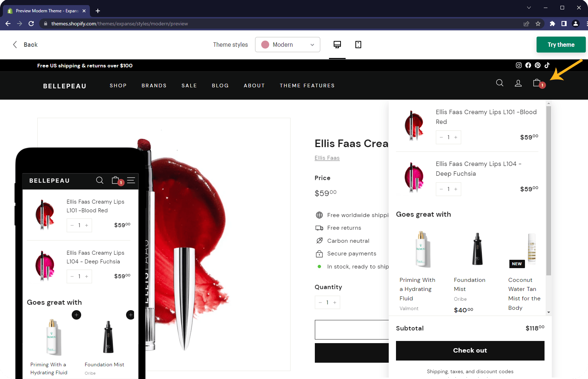Open the hamburger menu in phone mockup
Viewport: 588px width, 379px height.
[131, 180]
